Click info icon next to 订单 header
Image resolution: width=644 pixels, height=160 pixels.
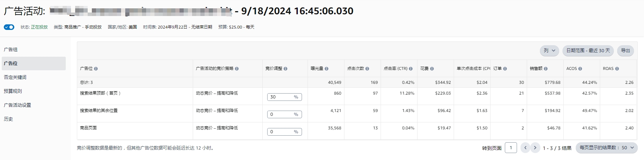[505, 69]
